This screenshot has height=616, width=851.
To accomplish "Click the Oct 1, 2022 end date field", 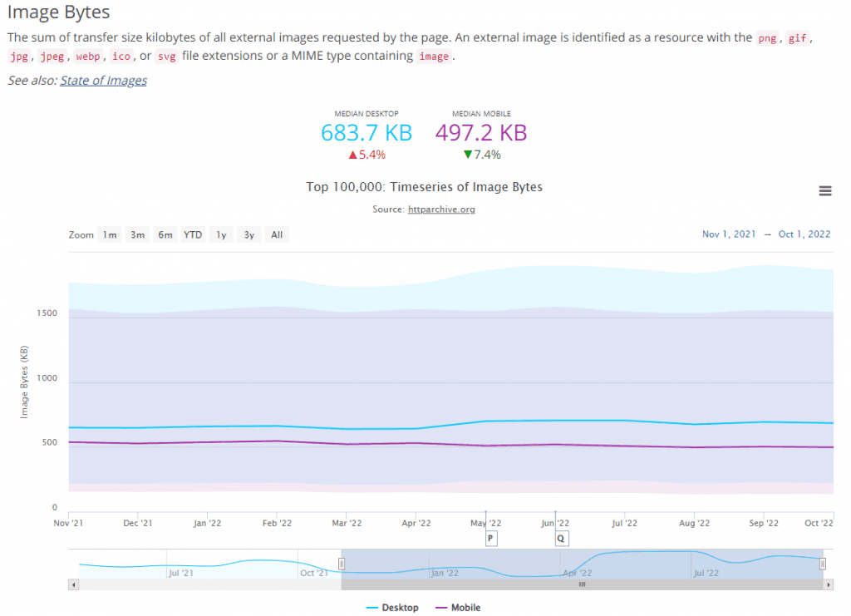I will click(x=804, y=234).
